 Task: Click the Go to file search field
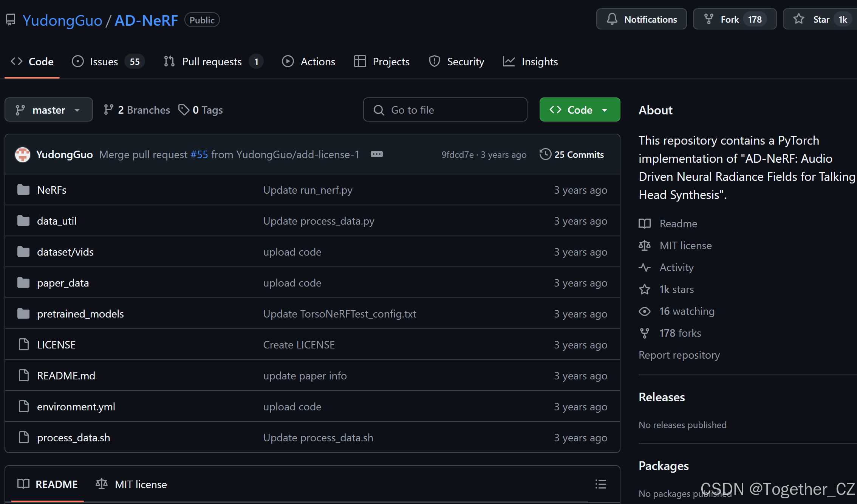445,110
